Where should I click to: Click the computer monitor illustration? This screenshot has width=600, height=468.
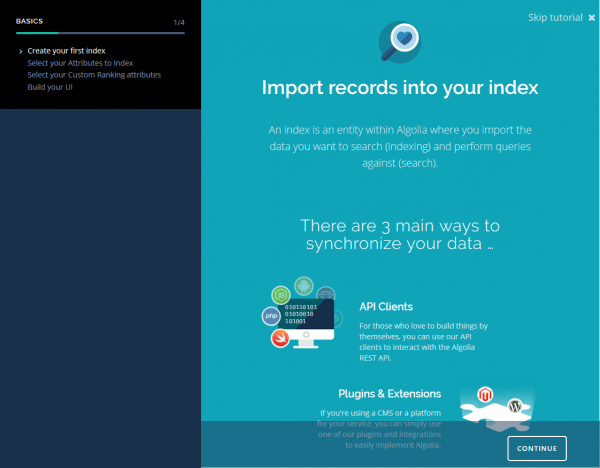click(306, 323)
